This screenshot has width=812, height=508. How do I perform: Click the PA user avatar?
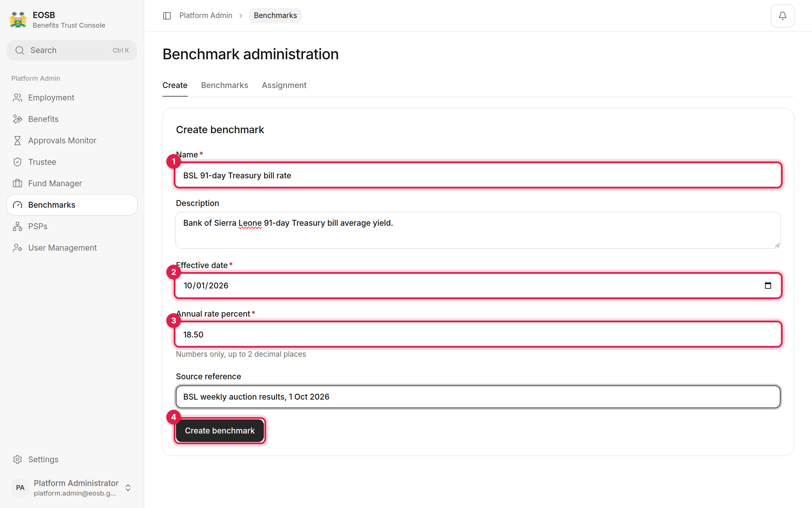pyautogui.click(x=20, y=487)
